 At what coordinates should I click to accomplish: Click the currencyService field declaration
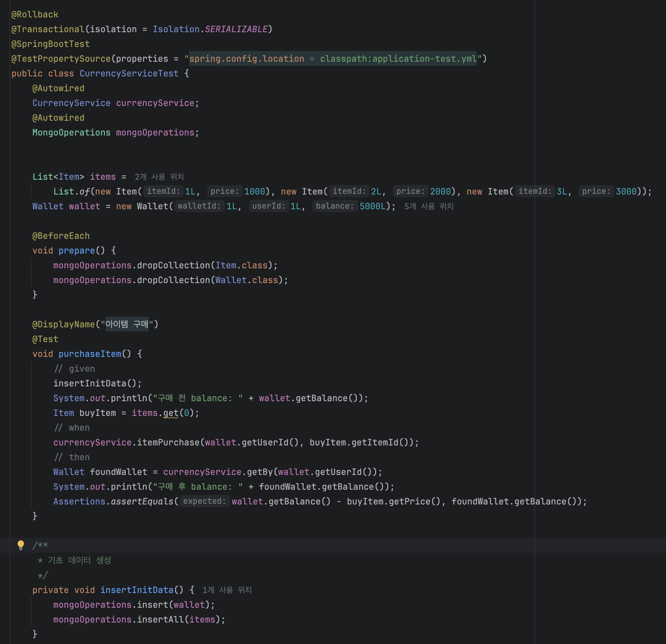(116, 103)
